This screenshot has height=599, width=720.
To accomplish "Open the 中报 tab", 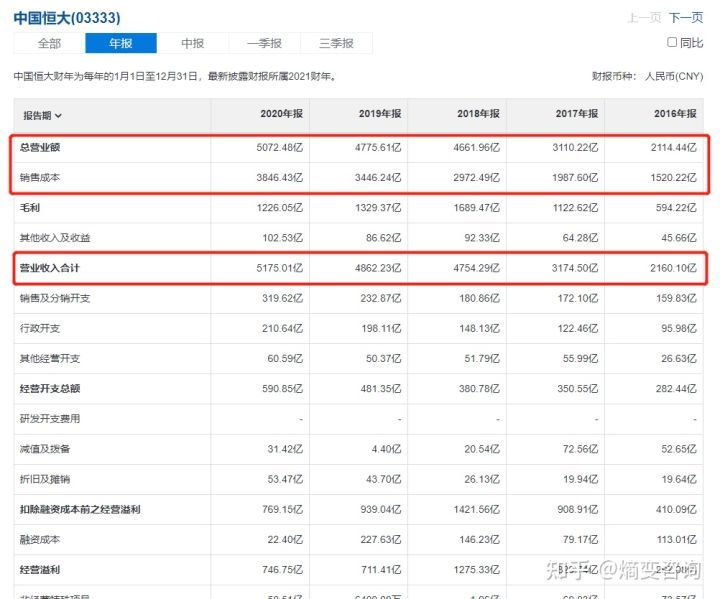I will pos(192,43).
